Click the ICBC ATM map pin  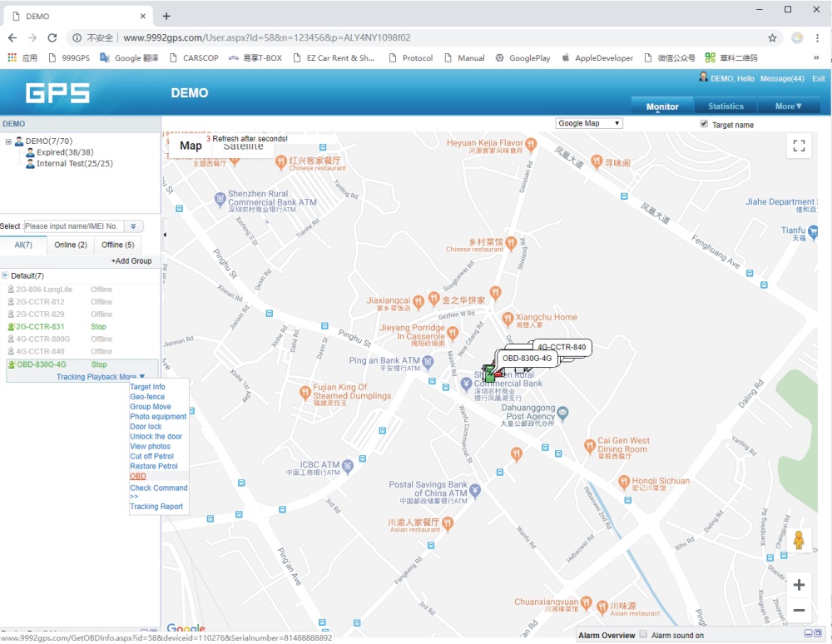348,466
